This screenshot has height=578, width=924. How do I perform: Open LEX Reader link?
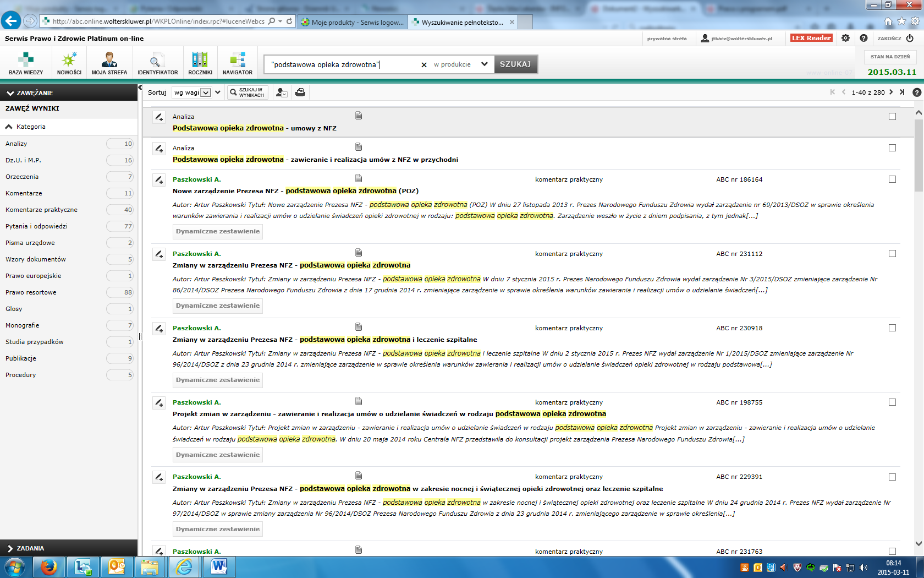(x=811, y=38)
